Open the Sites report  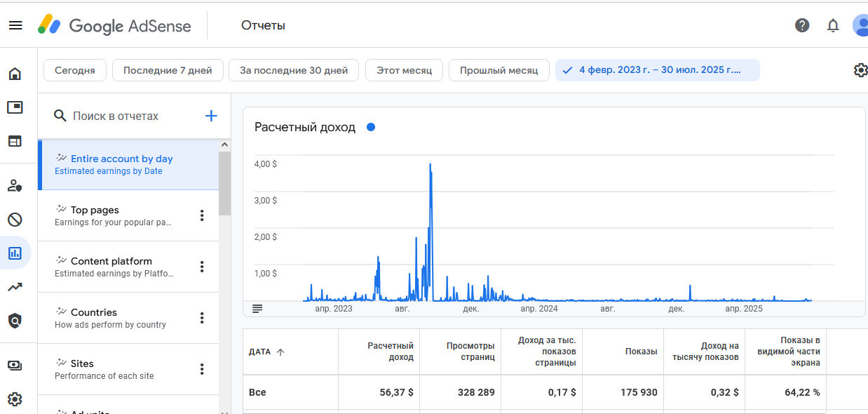click(x=128, y=369)
